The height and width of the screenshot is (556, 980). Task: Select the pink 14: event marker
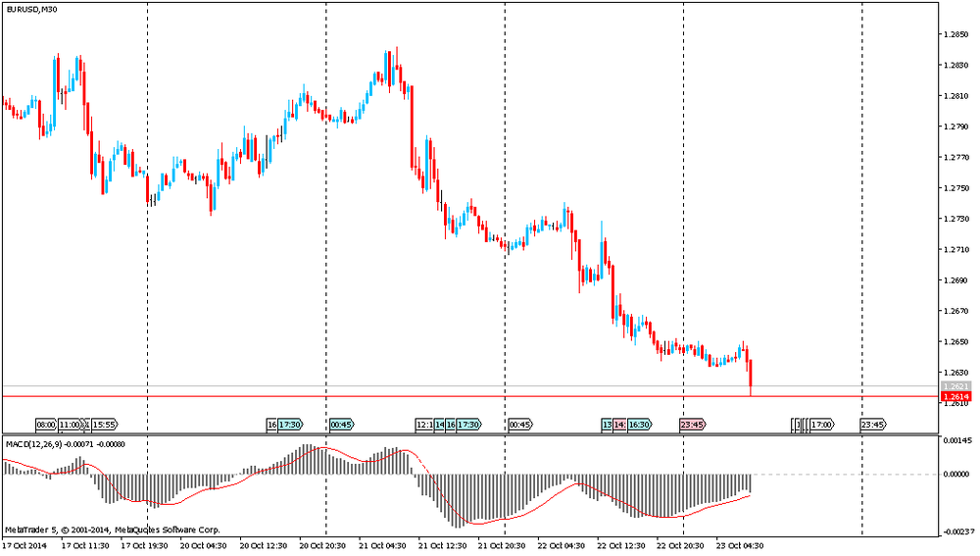(619, 425)
